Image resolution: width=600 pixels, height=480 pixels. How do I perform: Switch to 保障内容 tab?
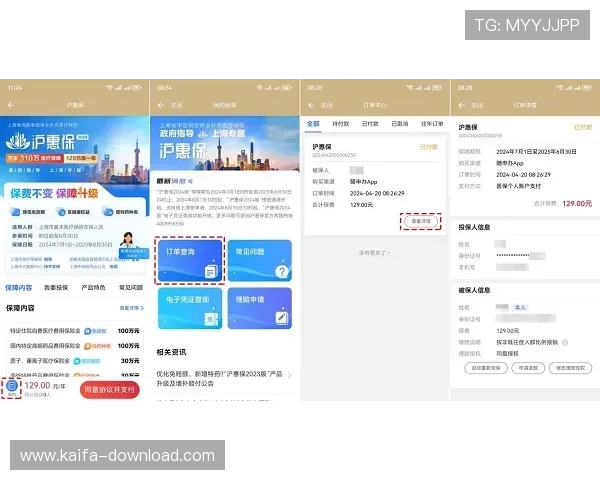(19, 287)
